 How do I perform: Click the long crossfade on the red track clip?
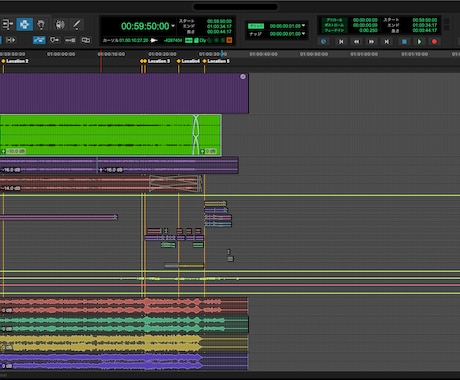175,184
